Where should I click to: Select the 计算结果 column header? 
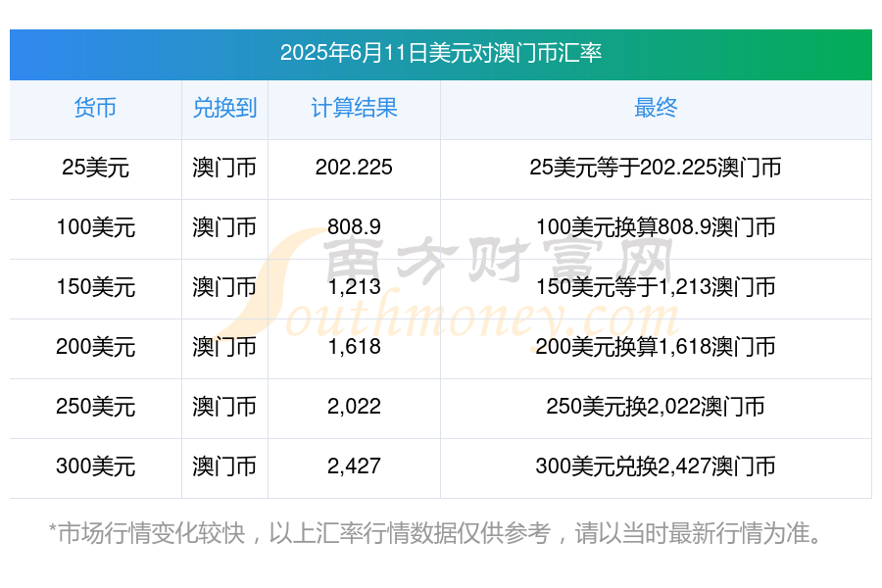coord(354,108)
